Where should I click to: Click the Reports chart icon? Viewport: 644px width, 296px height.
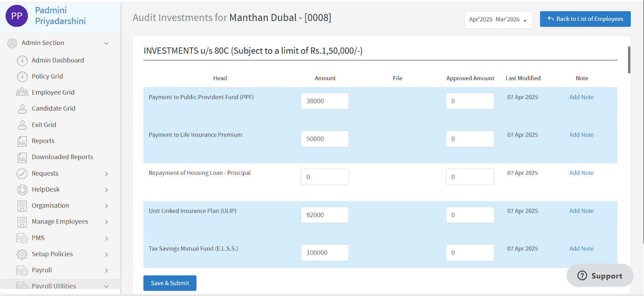coord(22,141)
